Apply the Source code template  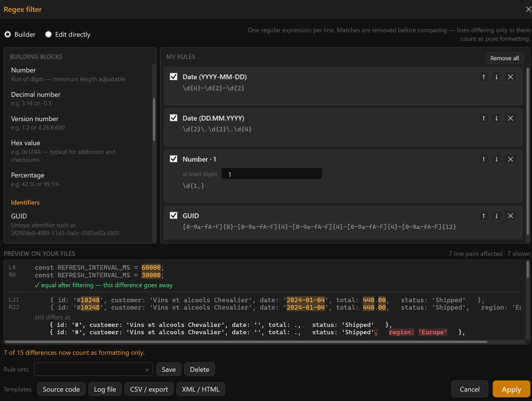(x=61, y=389)
